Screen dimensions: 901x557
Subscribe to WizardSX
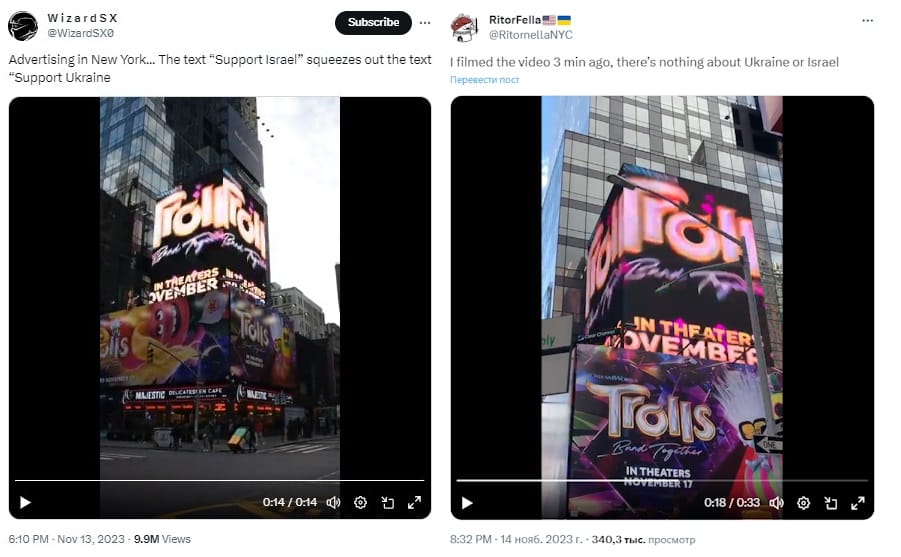(x=374, y=22)
